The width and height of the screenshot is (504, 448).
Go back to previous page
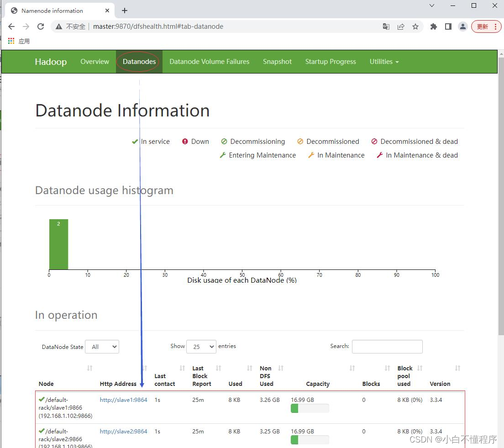[11, 26]
